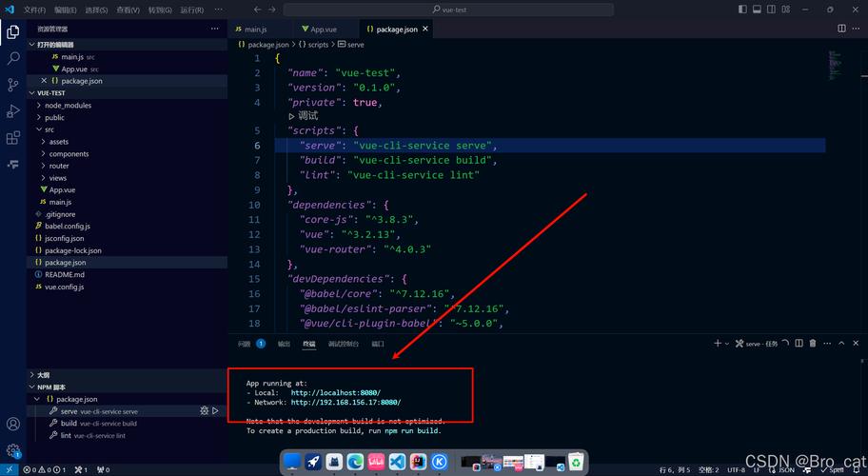Close the package.json editor tab
The image size is (868, 476).
coord(425,30)
